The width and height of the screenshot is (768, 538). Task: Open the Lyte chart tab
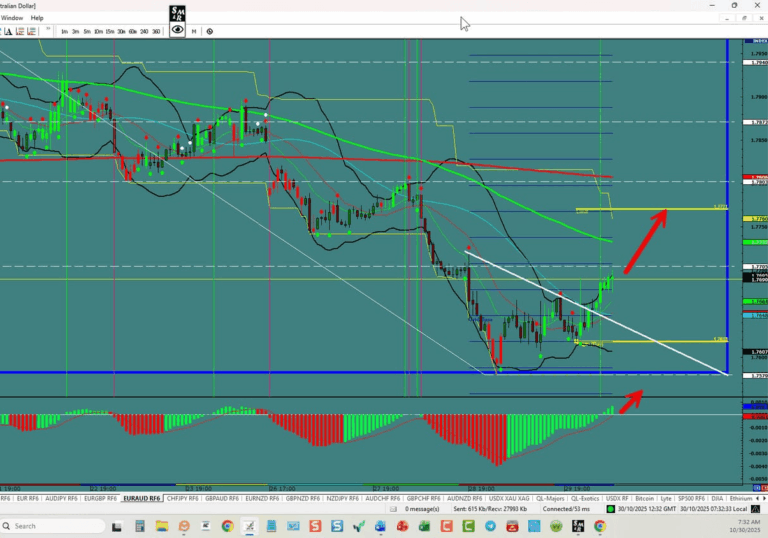point(666,498)
